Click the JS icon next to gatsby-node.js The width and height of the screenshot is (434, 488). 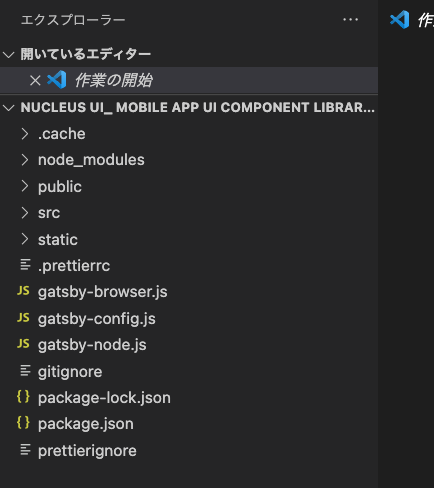pos(23,344)
